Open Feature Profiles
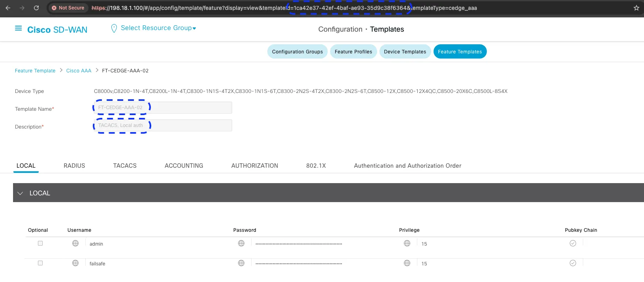 tap(353, 51)
